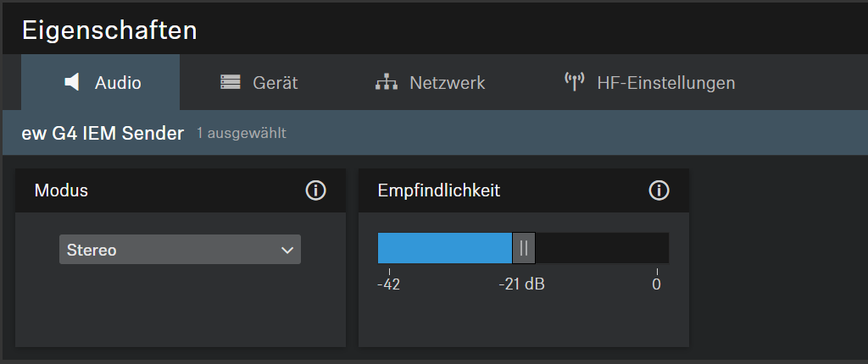Click the antenna icon beside HF-Einstellungen
Screen dimensions: 868x364
tap(574, 82)
